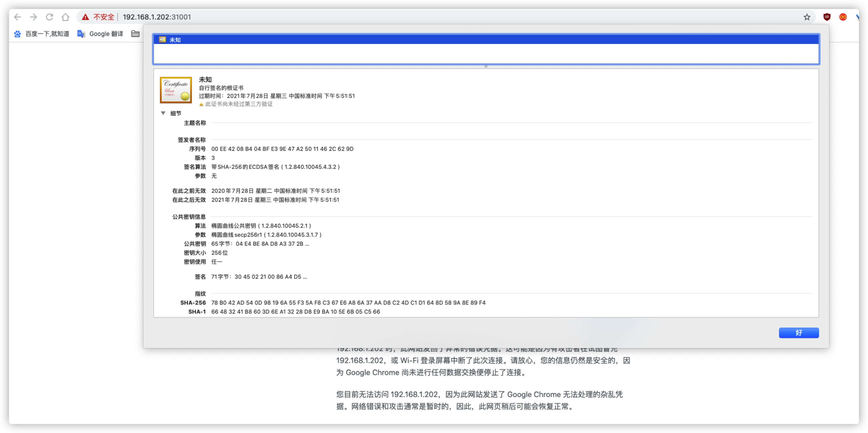Click the 此证书尚未经过第三方验证 warning text
This screenshot has height=433, width=868.
(x=239, y=104)
